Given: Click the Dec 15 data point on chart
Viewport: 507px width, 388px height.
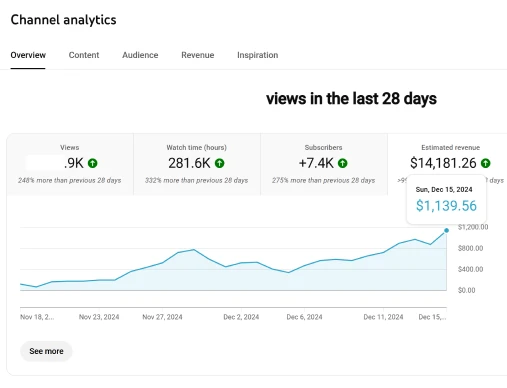Looking at the screenshot, I should (x=446, y=230).
